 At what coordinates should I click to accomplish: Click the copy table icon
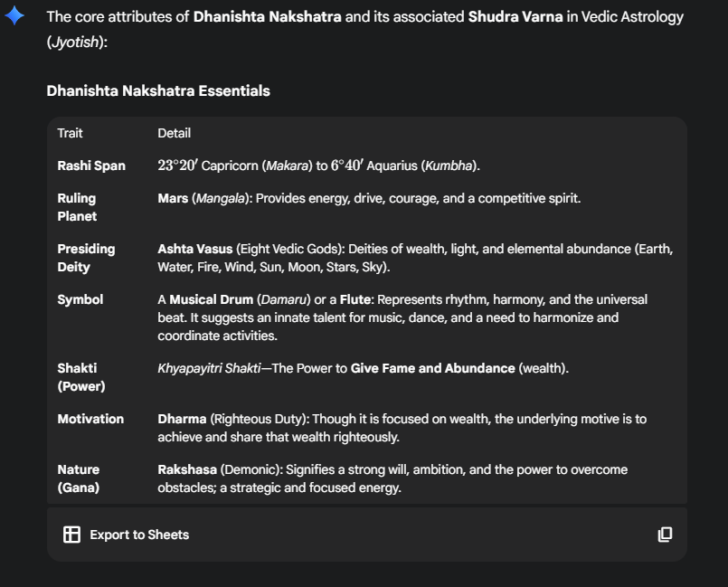665,535
